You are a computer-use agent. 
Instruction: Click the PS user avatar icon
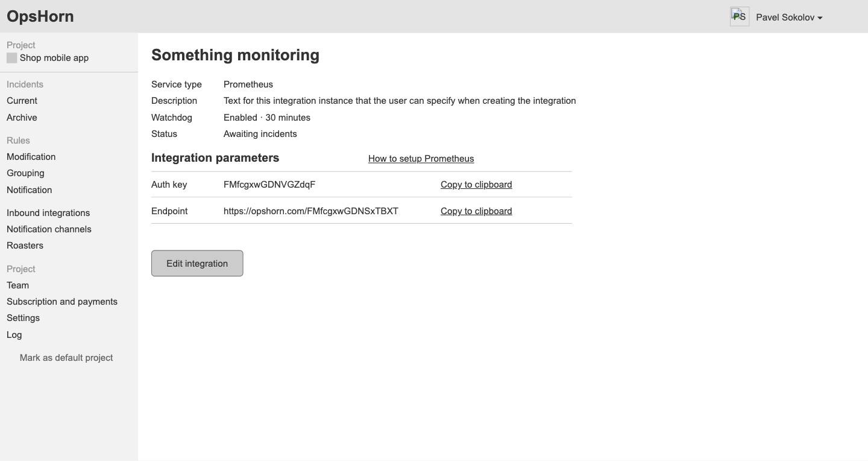740,17
